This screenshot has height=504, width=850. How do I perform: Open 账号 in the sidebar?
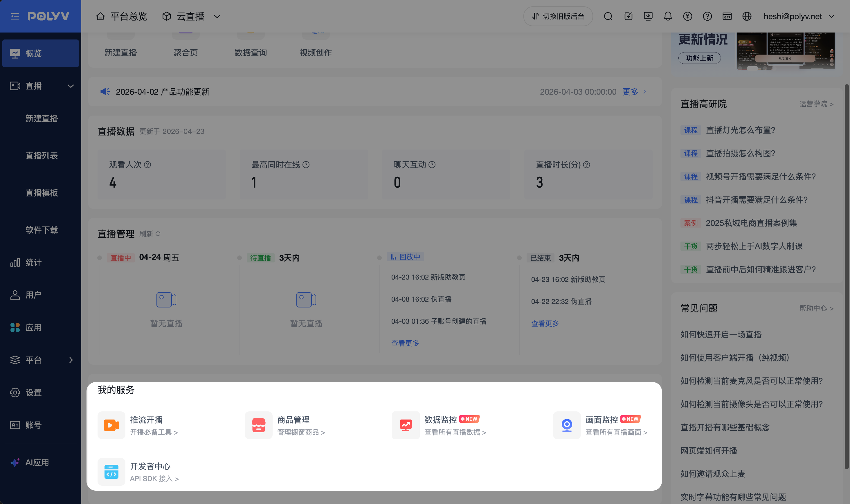coord(40,425)
